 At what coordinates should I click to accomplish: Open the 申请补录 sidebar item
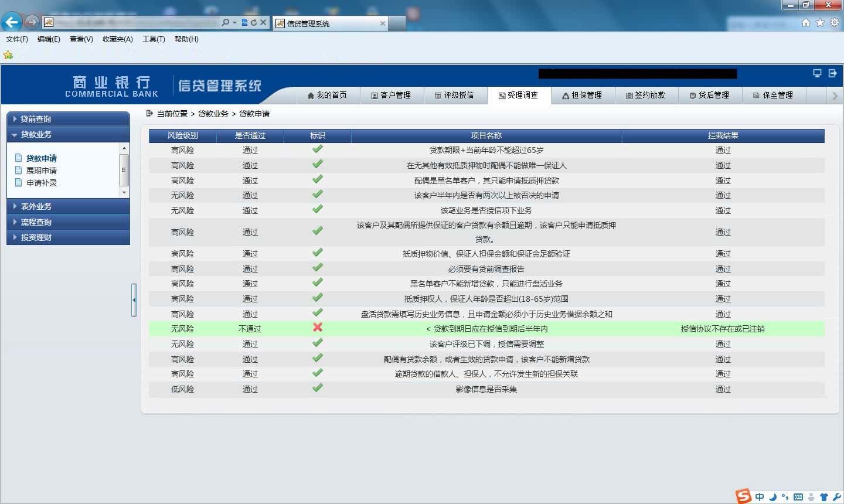[42, 183]
